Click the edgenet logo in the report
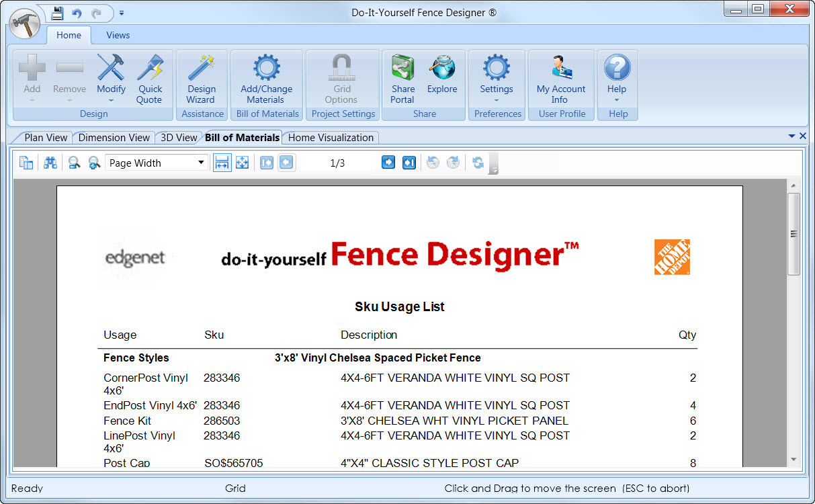Image resolution: width=815 pixels, height=504 pixels. (x=134, y=258)
